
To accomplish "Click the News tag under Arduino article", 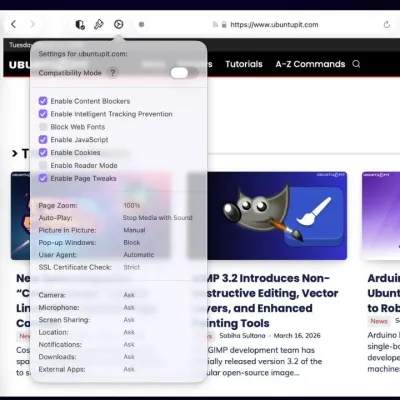I will [x=379, y=321].
